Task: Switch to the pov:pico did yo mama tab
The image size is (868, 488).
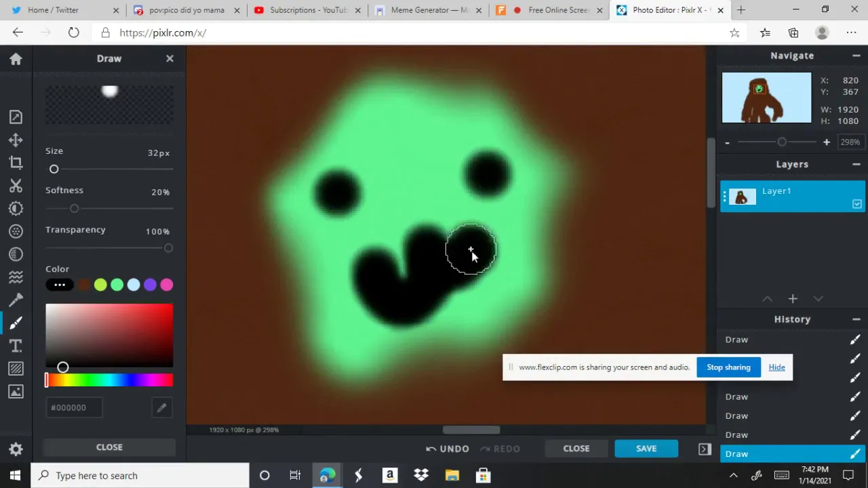Action: [185, 10]
